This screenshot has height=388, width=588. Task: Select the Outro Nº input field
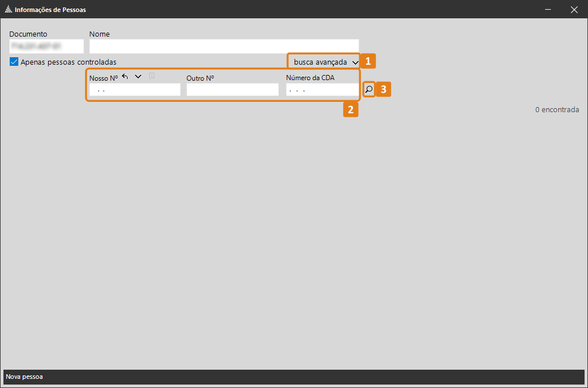(x=232, y=90)
